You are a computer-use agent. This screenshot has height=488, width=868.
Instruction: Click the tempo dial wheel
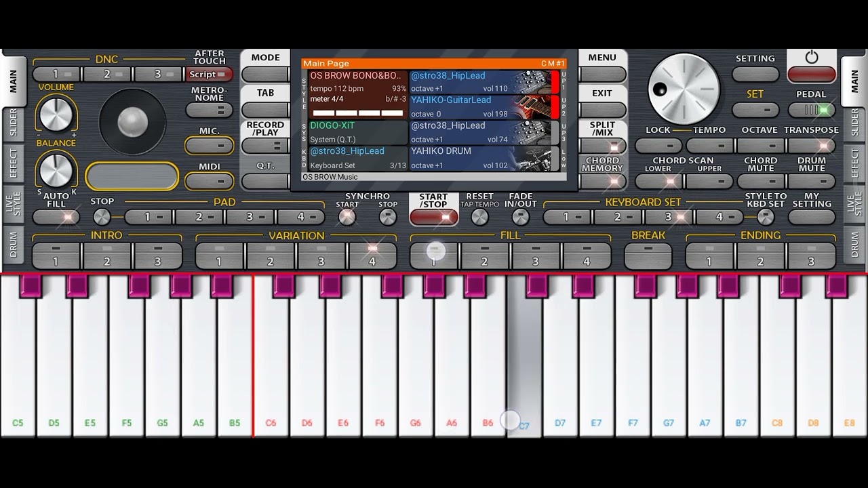(x=684, y=89)
